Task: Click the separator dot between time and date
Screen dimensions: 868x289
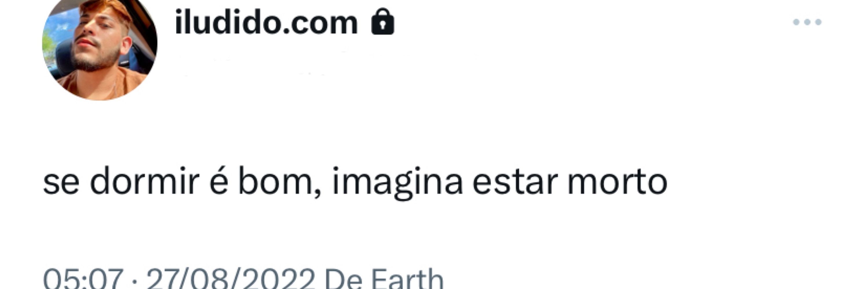Action: coord(135,282)
